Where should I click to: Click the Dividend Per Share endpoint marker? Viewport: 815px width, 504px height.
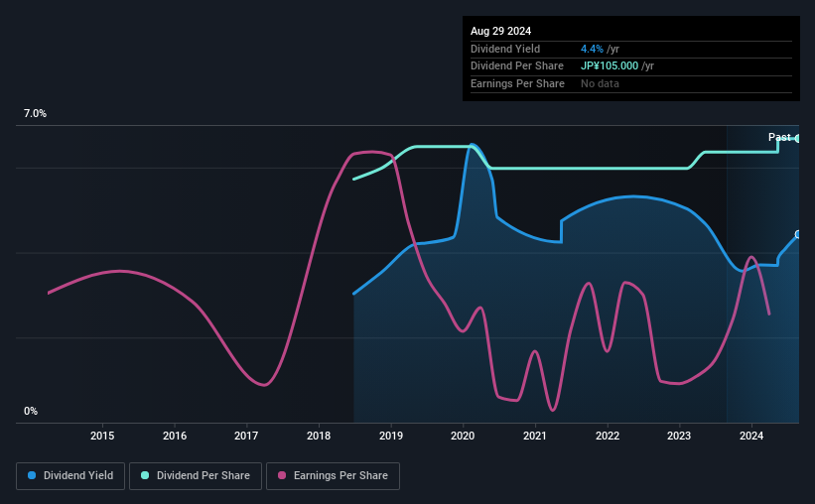[x=798, y=139]
